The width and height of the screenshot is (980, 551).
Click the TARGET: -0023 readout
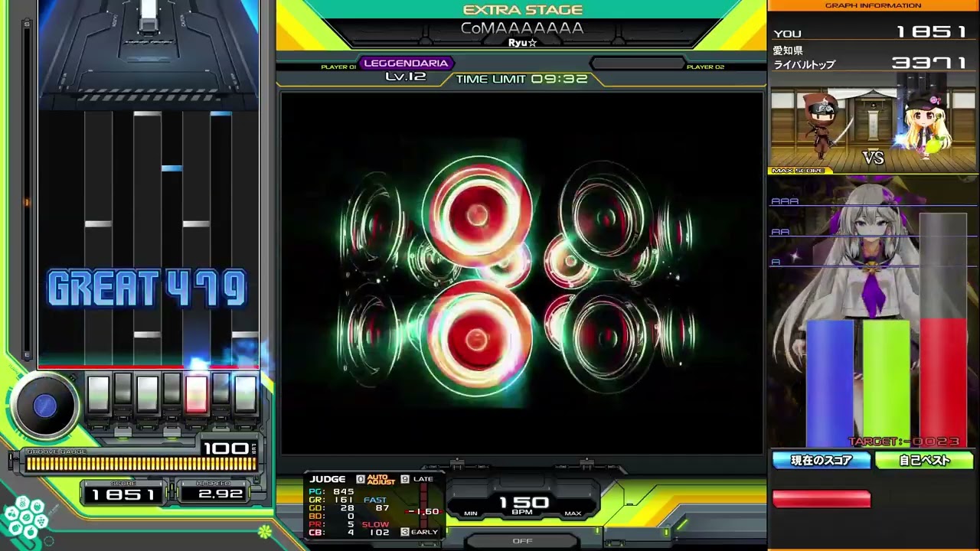pyautogui.click(x=903, y=442)
